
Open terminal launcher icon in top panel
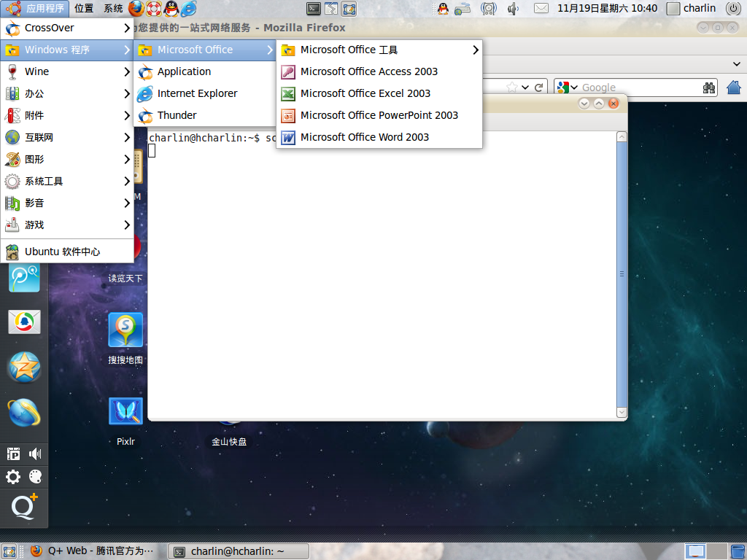[314, 8]
